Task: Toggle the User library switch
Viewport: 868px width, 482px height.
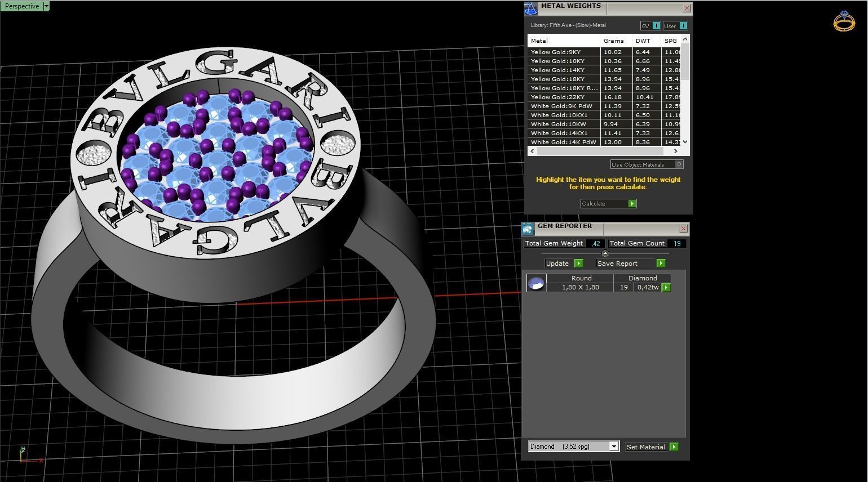Action: tap(675, 26)
